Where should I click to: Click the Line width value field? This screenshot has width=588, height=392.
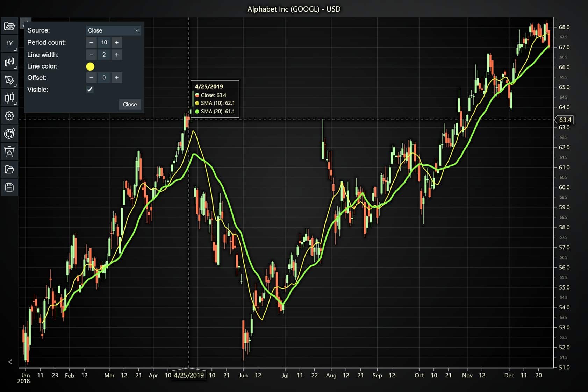104,55
